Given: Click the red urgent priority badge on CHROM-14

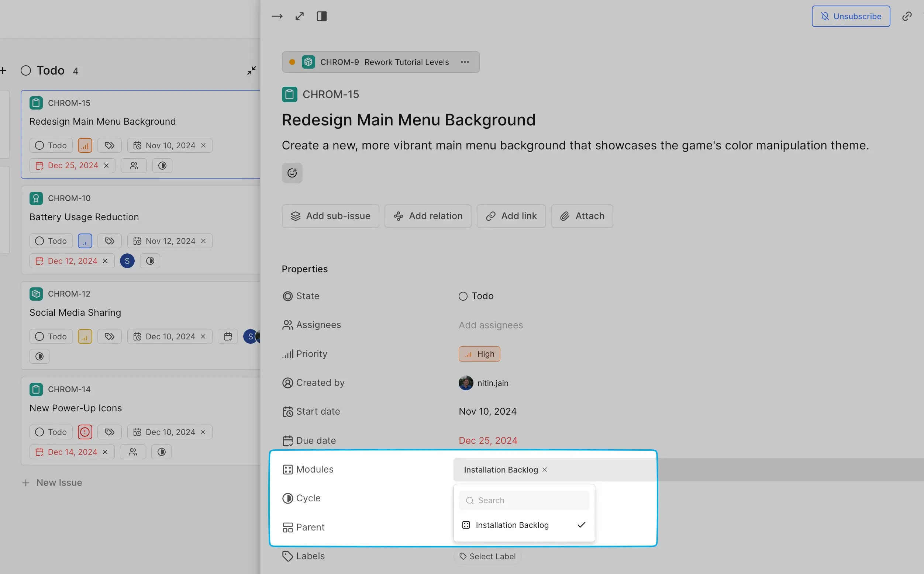Looking at the screenshot, I should click(x=85, y=432).
